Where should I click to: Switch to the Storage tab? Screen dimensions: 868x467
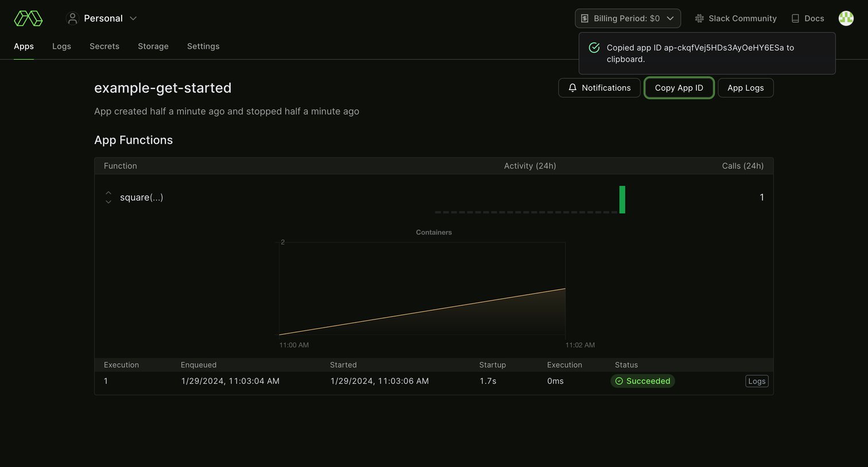[x=153, y=46]
